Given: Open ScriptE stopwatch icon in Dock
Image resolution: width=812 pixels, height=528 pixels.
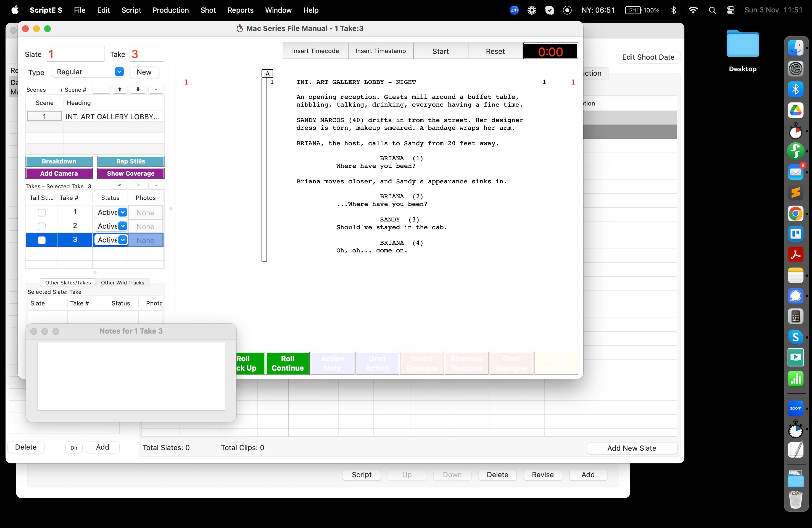Looking at the screenshot, I should pos(795,131).
